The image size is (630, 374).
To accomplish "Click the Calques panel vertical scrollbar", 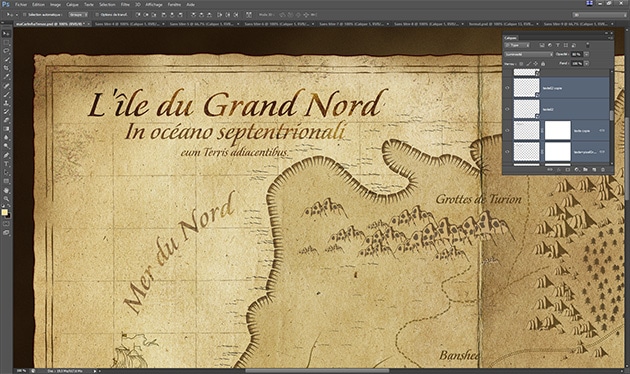I will click(612, 116).
